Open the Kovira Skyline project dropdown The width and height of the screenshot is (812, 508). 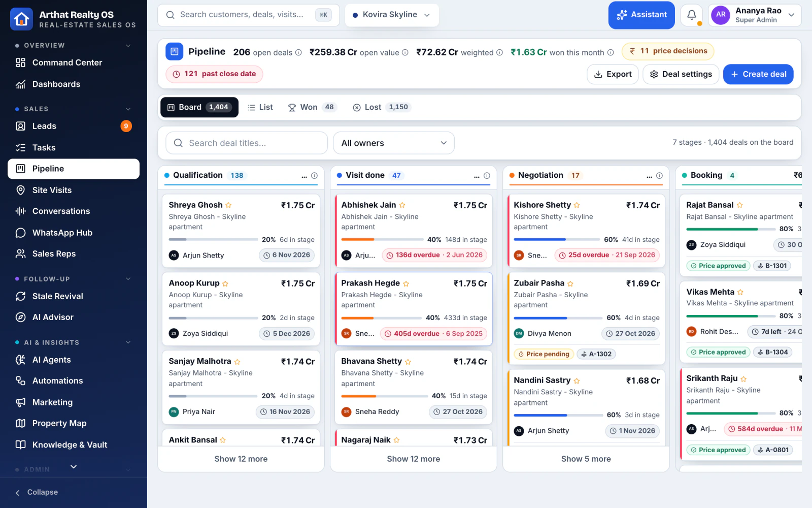pos(392,15)
